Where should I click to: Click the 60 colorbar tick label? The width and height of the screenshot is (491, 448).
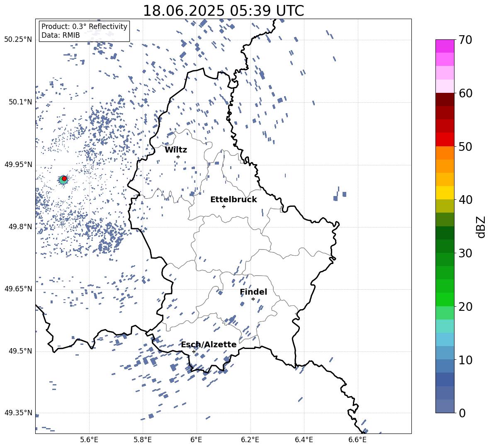pos(465,93)
